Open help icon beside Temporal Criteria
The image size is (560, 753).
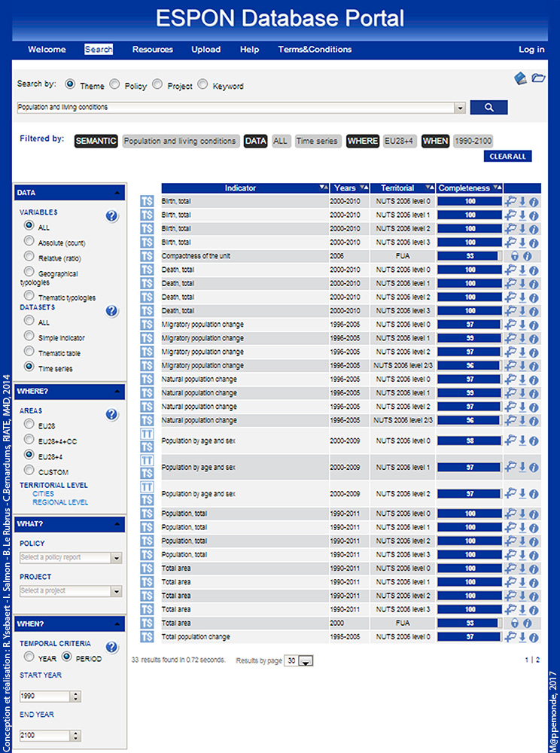click(x=111, y=648)
